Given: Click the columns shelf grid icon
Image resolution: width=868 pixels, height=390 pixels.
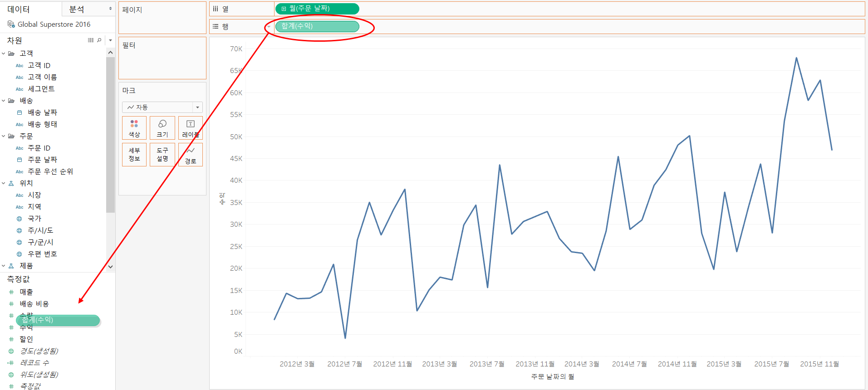Looking at the screenshot, I should pyautogui.click(x=216, y=9).
